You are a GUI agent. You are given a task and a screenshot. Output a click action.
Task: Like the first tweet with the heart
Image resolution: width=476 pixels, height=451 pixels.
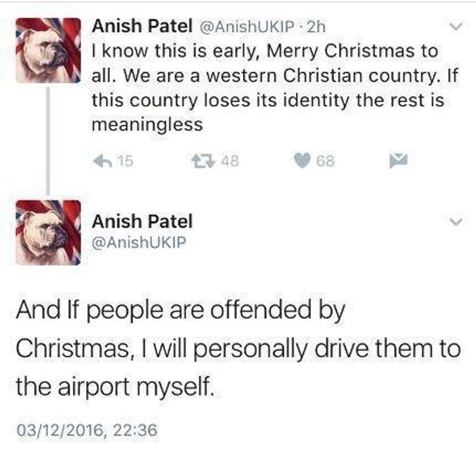(302, 160)
